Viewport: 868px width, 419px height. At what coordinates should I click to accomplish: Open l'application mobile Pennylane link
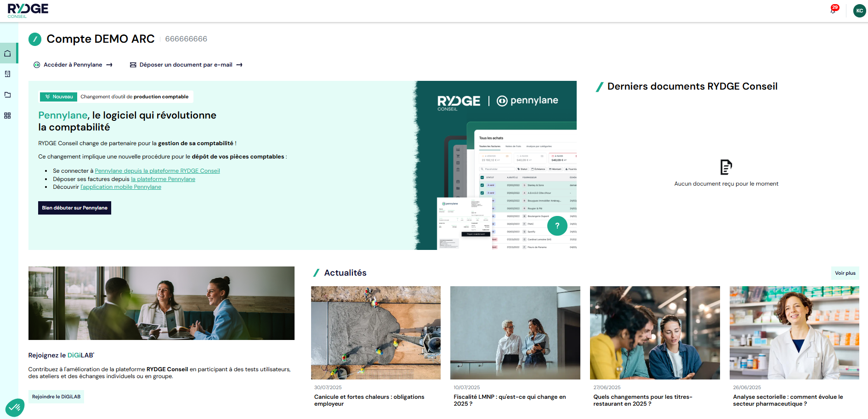121,187
